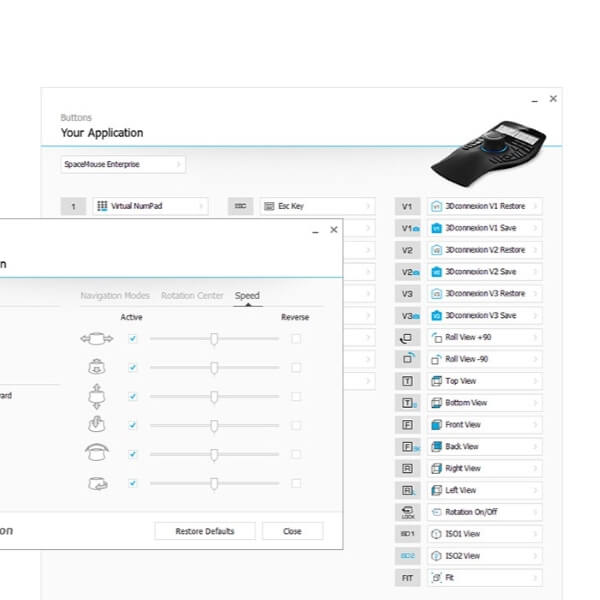
Task: Open the Esc Key assignment dropdown
Action: click(x=317, y=206)
